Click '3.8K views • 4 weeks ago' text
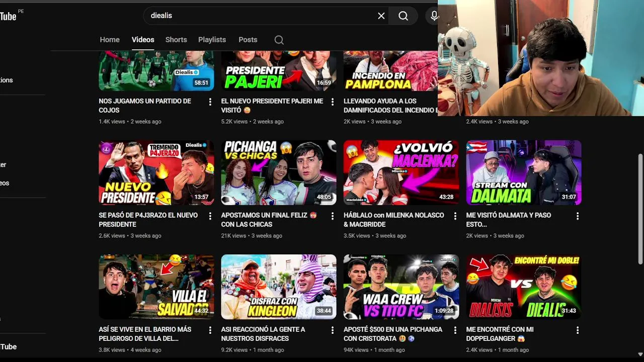This screenshot has height=362, width=644. [x=130, y=350]
